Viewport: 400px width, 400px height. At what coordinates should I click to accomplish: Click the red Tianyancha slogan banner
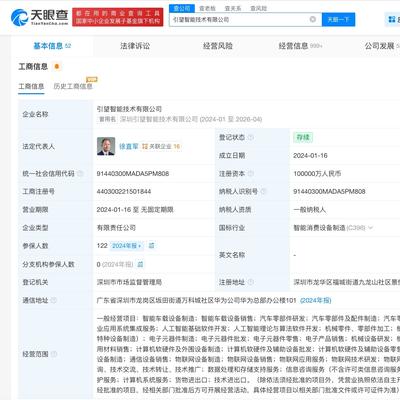pos(118,17)
